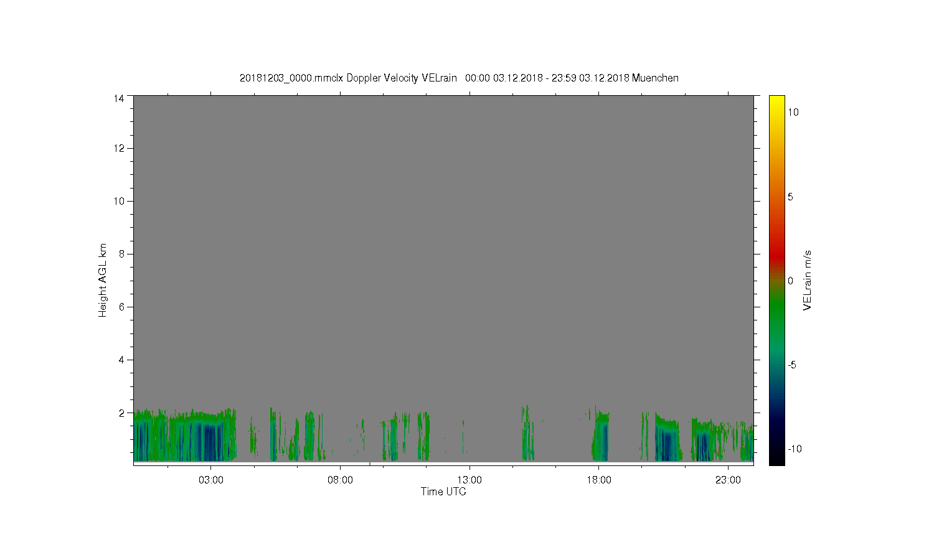The image size is (934, 560).
Task: Click the plot title text 20181203_0000.mmclx
Action: (x=291, y=78)
